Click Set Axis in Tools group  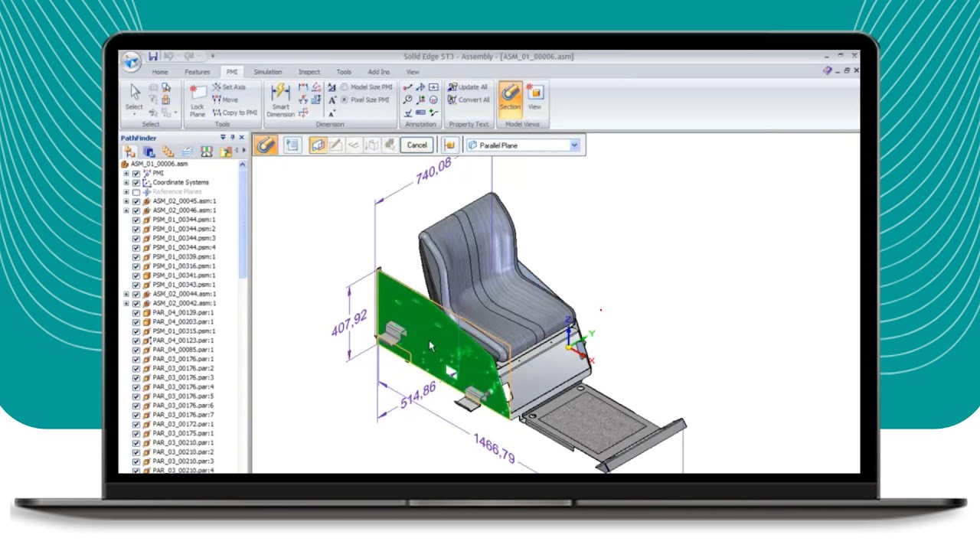pos(229,87)
